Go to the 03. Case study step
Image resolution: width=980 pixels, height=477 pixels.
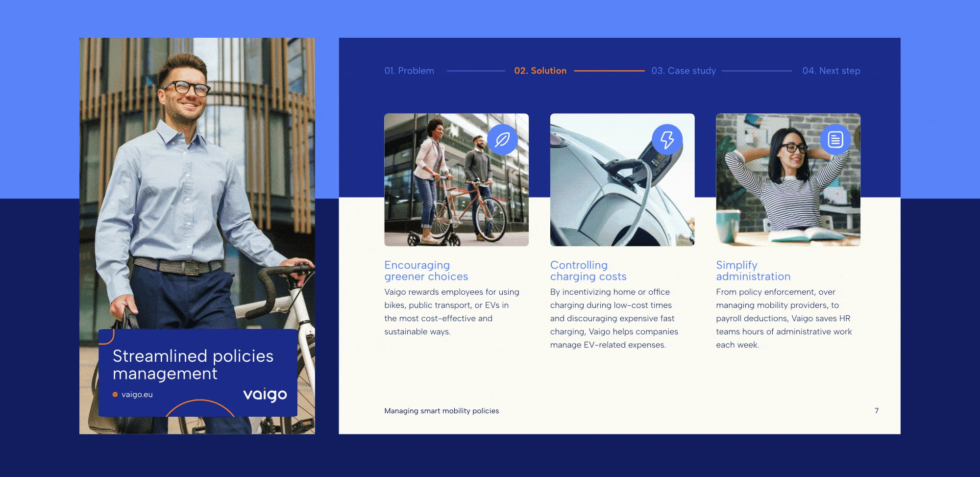click(x=684, y=71)
